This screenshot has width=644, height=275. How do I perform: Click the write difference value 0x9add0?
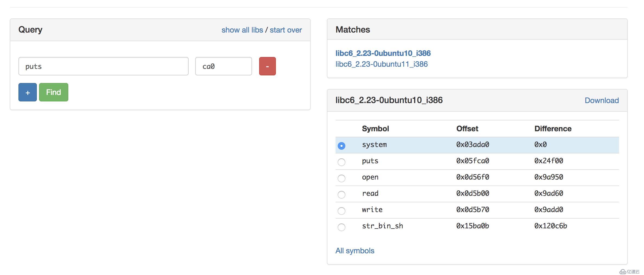[x=549, y=210]
